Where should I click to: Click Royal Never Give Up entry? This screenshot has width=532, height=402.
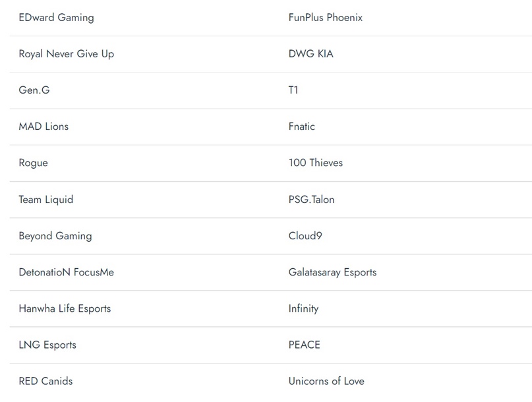pyautogui.click(x=66, y=54)
